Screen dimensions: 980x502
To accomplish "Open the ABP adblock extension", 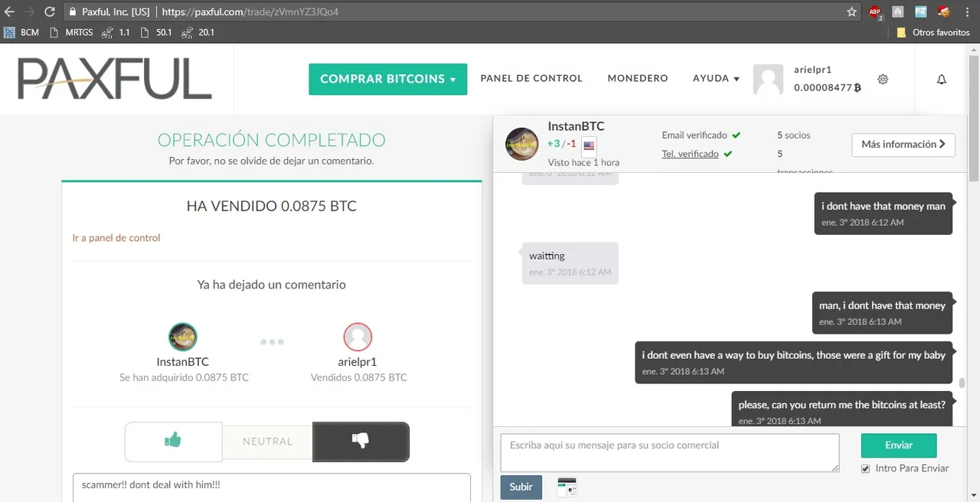I will [875, 12].
